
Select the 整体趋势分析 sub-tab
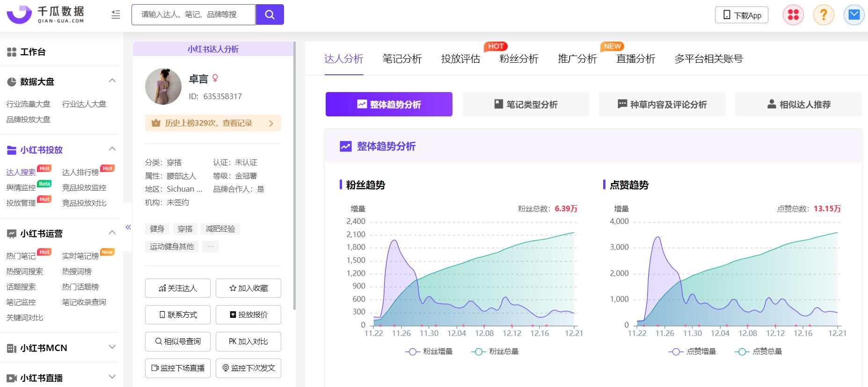coord(389,104)
